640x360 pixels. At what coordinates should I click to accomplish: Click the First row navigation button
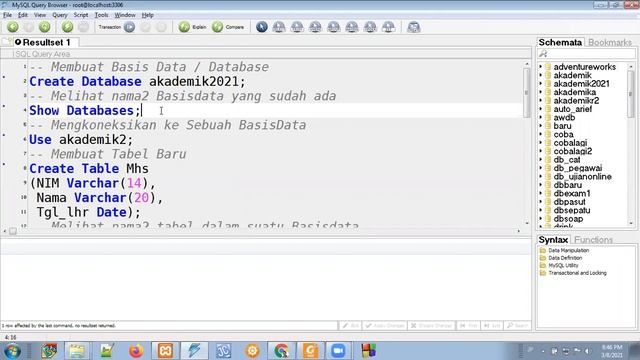click(468, 326)
